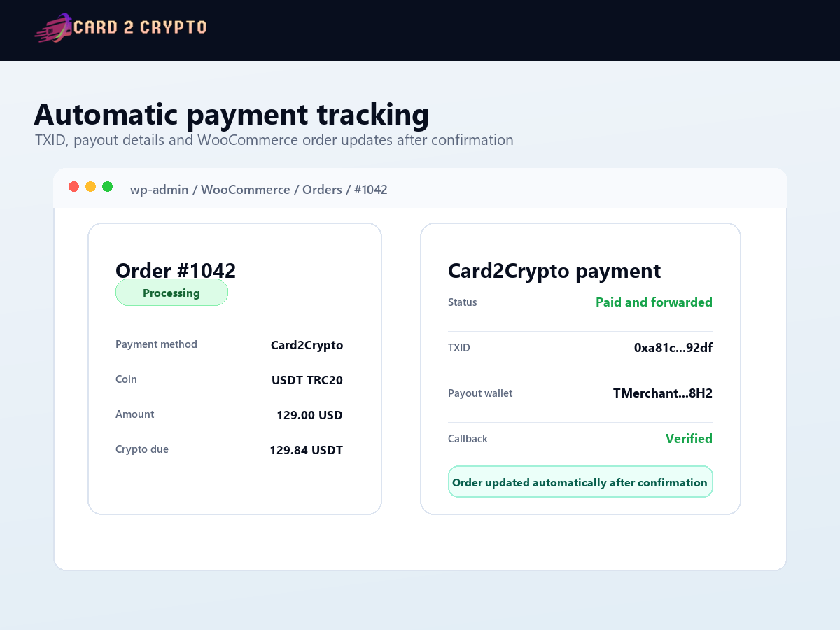The image size is (840, 630).
Task: Click the Callback label
Action: (468, 439)
